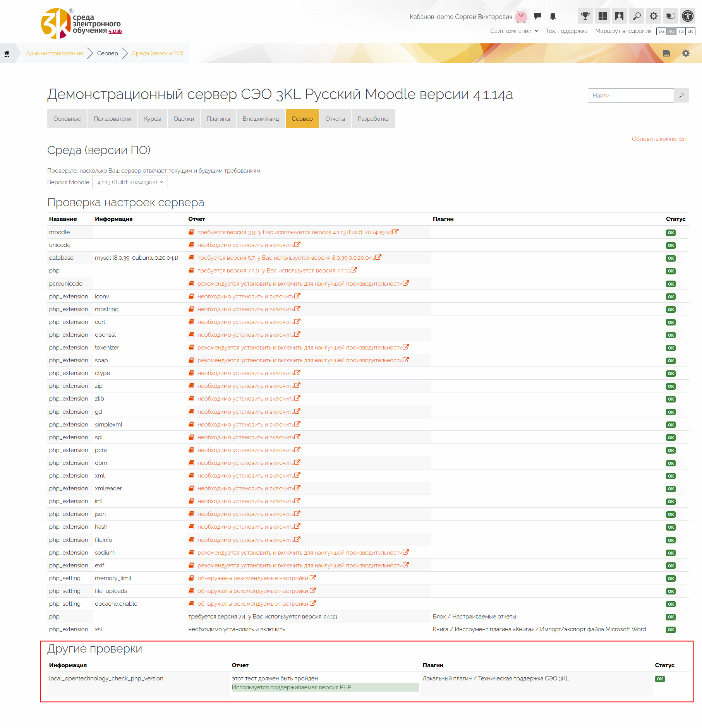Open the gear menu in breadcrumb bar
702x728 pixels.
[x=686, y=53]
